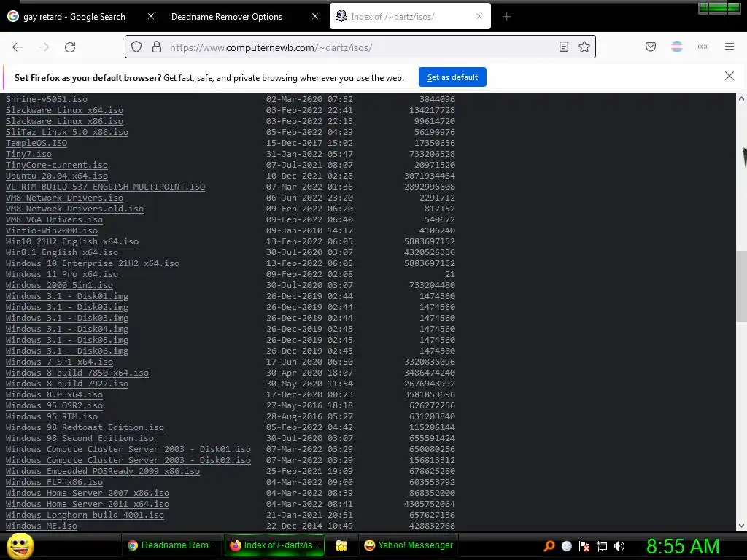The height and width of the screenshot is (560, 747).
Task: Open Windows_11_Pro_x64.iso link
Action: (x=62, y=274)
